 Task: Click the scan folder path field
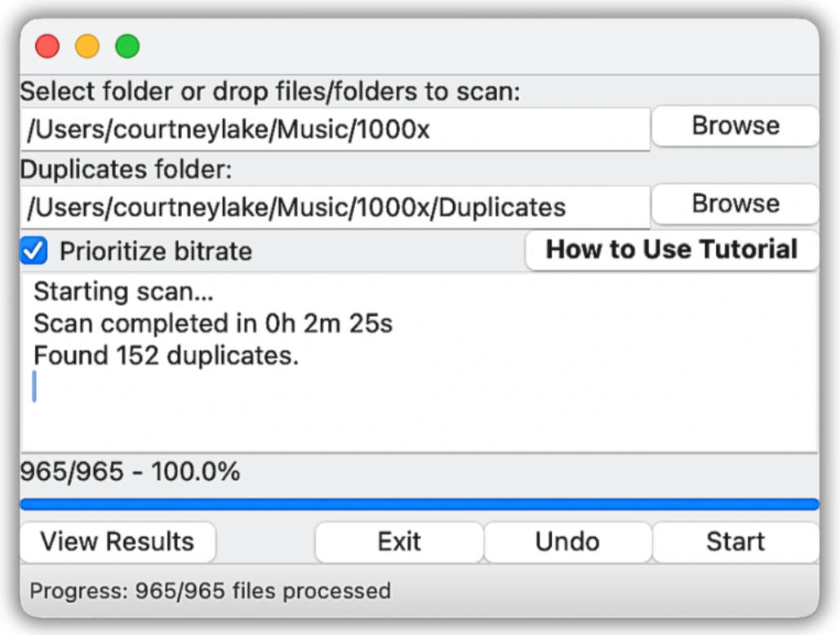coord(335,130)
